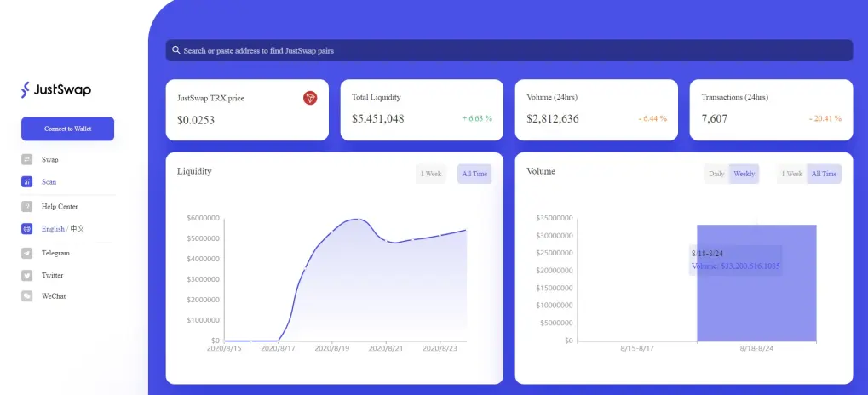This screenshot has height=395, width=868.
Task: Set Volume chart range to All Time
Action: coord(824,174)
